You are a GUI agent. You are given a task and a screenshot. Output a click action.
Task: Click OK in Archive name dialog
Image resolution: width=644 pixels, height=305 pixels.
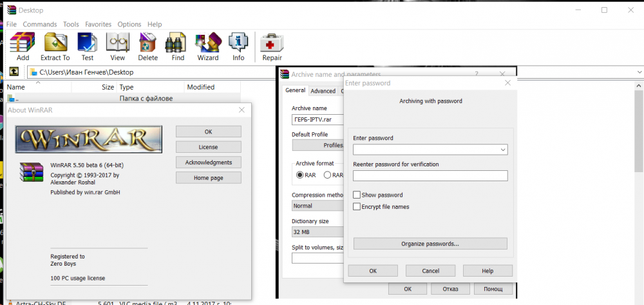408,289
